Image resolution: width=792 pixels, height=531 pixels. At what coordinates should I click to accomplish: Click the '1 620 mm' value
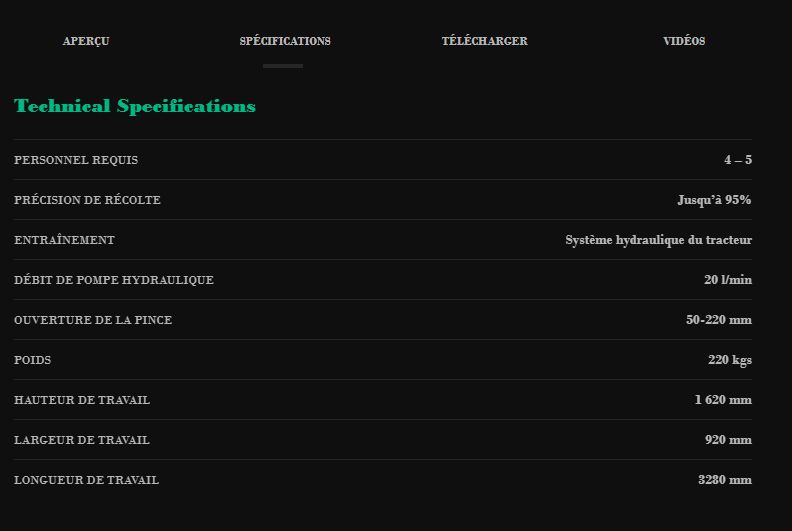pos(723,400)
